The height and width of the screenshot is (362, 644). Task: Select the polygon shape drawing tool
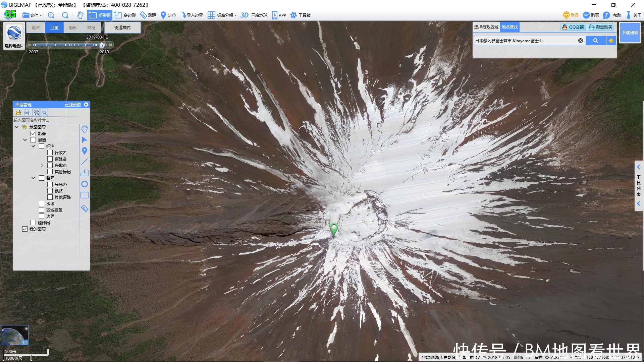point(85,173)
